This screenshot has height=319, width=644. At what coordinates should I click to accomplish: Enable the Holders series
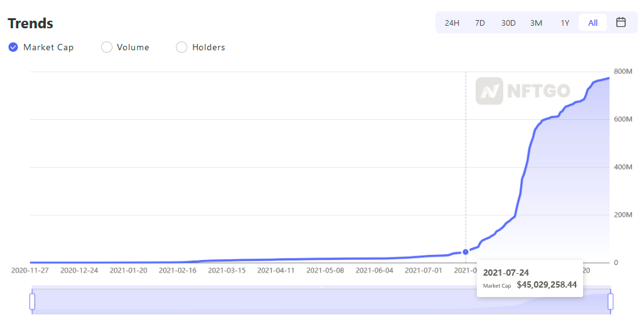coord(182,47)
